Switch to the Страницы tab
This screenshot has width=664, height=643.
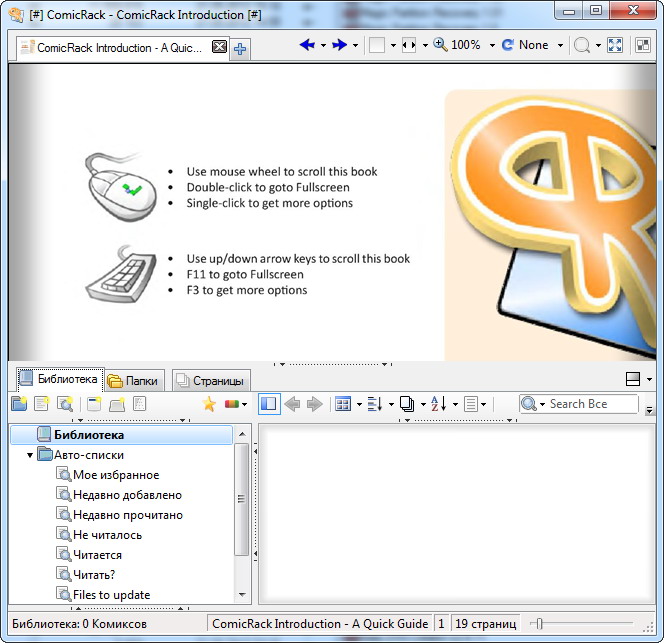pos(211,381)
